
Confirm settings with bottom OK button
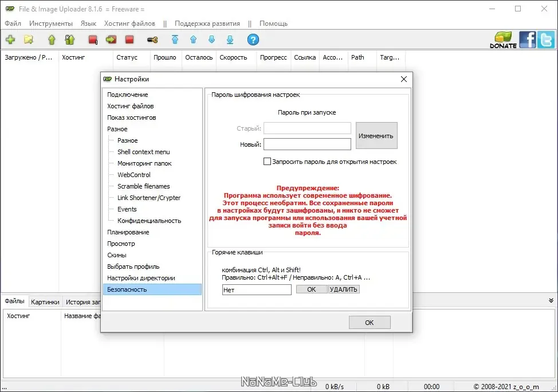[x=370, y=323]
